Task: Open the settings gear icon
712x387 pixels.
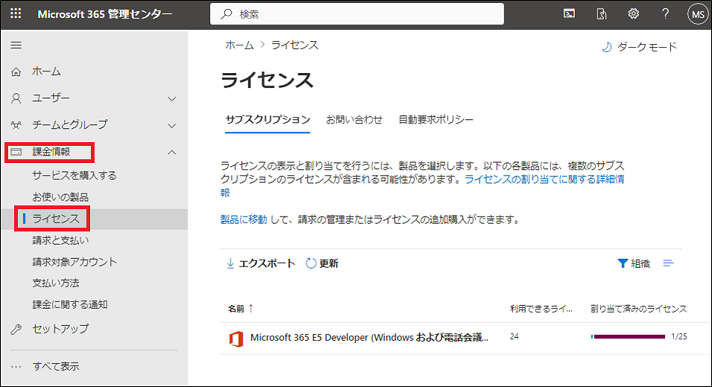Action: coord(633,14)
